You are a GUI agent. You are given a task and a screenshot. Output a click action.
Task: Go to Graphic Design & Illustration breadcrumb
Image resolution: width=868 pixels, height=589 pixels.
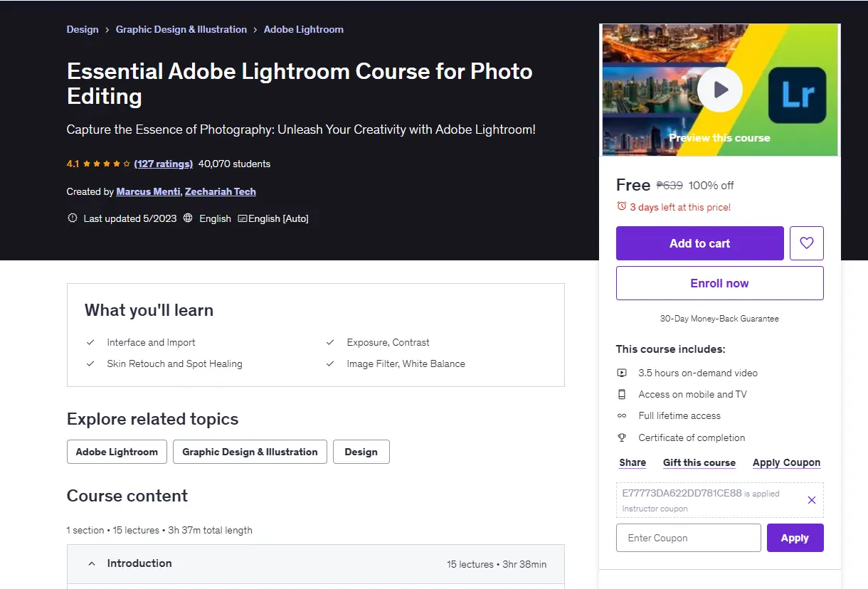pyautogui.click(x=181, y=29)
